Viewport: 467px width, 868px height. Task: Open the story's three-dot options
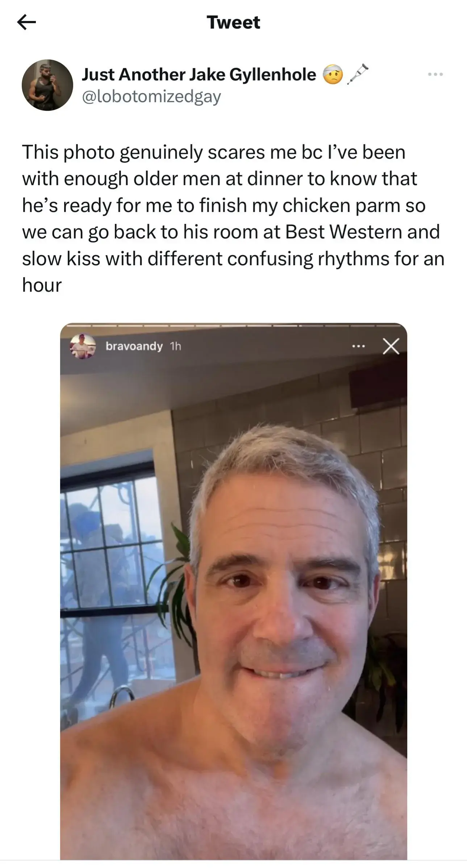(358, 346)
